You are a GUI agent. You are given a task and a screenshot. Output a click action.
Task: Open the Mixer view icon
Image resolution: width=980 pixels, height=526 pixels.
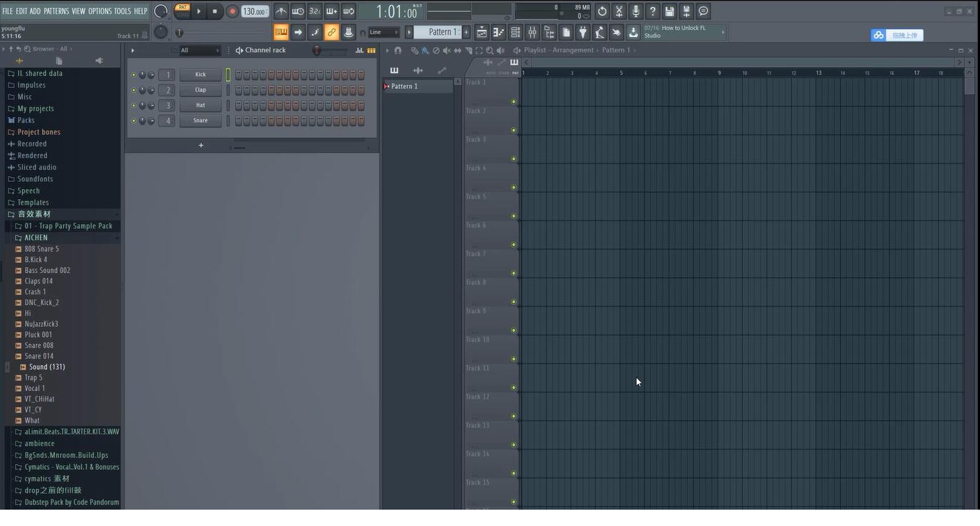pyautogui.click(x=532, y=32)
